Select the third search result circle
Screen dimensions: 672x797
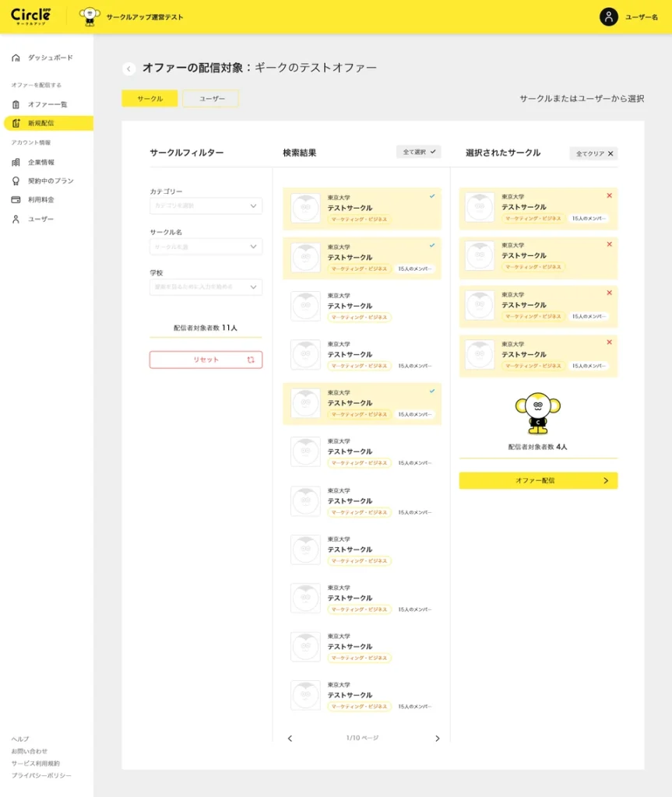(x=361, y=307)
